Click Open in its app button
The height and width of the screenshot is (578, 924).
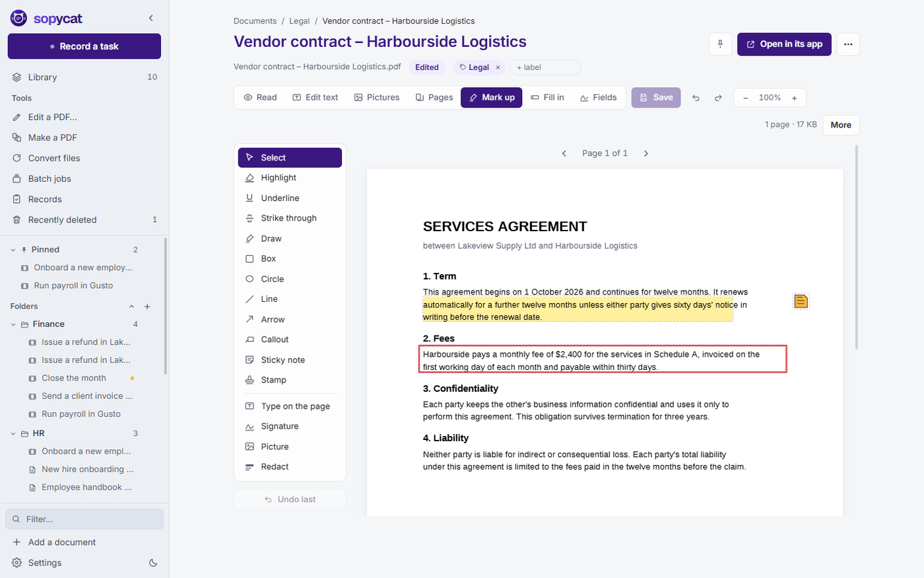(784, 44)
